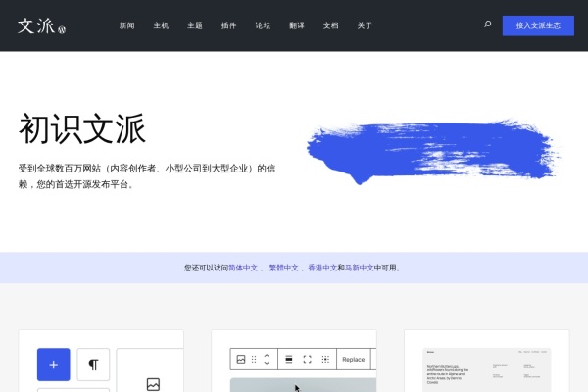The image size is (588, 392).
Task: Click the move up/down arrows icon
Action: 267,359
